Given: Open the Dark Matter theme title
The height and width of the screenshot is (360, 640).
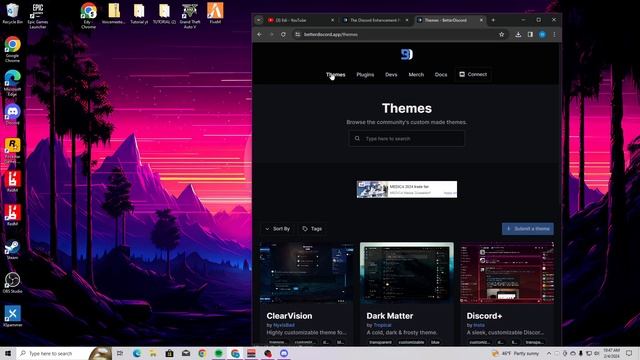Looking at the screenshot, I should pos(389,316).
